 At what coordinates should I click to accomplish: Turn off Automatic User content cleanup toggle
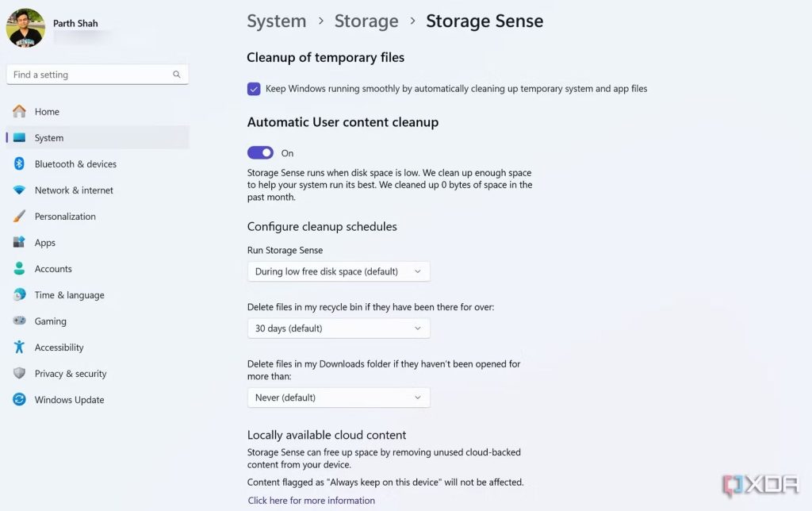click(x=260, y=153)
